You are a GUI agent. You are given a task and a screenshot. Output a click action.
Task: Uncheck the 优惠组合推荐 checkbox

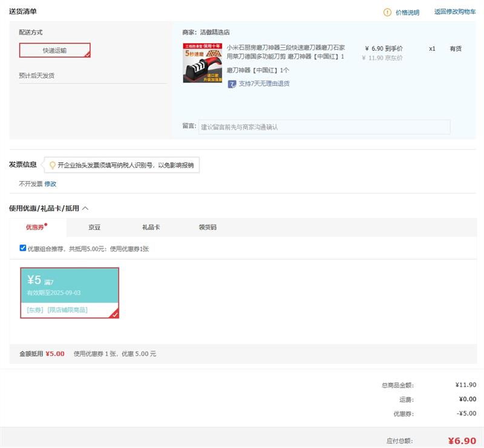click(23, 248)
